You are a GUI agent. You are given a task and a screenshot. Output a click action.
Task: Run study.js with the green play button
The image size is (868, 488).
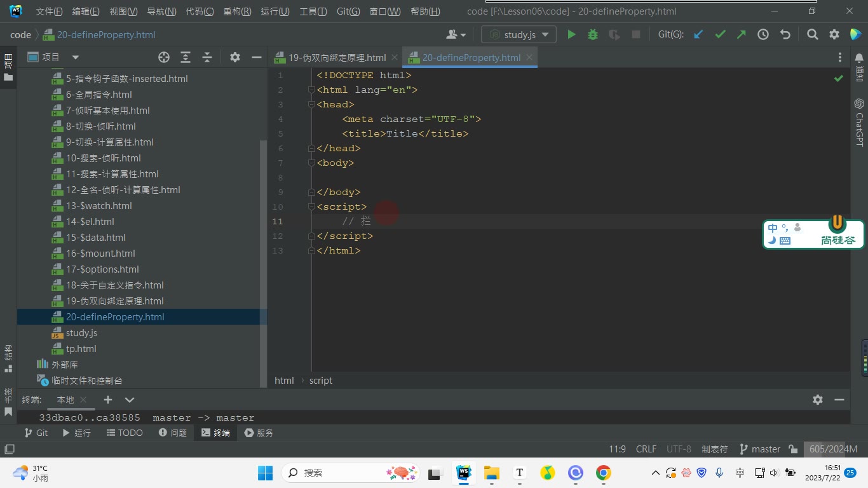(x=571, y=34)
